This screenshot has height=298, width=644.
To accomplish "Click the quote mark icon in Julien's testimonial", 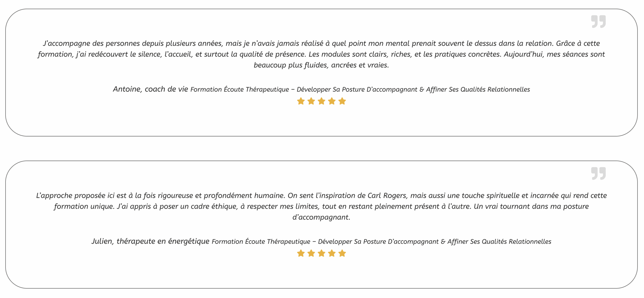I will pos(598,173).
